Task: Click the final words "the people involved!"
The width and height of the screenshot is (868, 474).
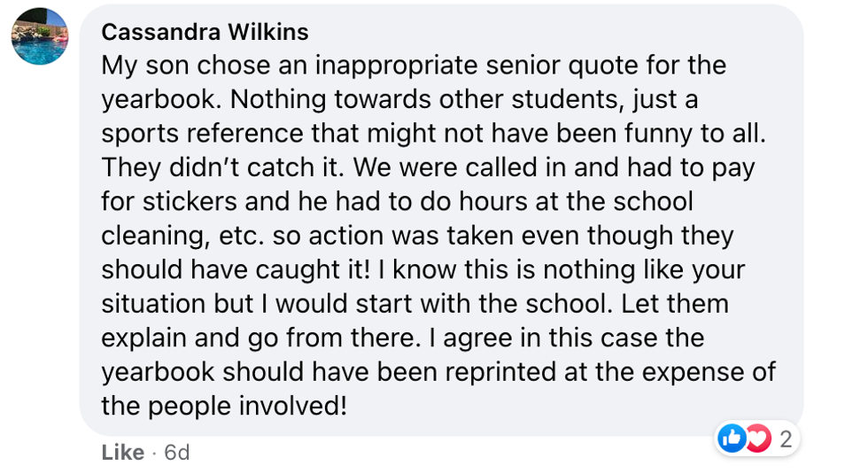Action: click(x=223, y=406)
